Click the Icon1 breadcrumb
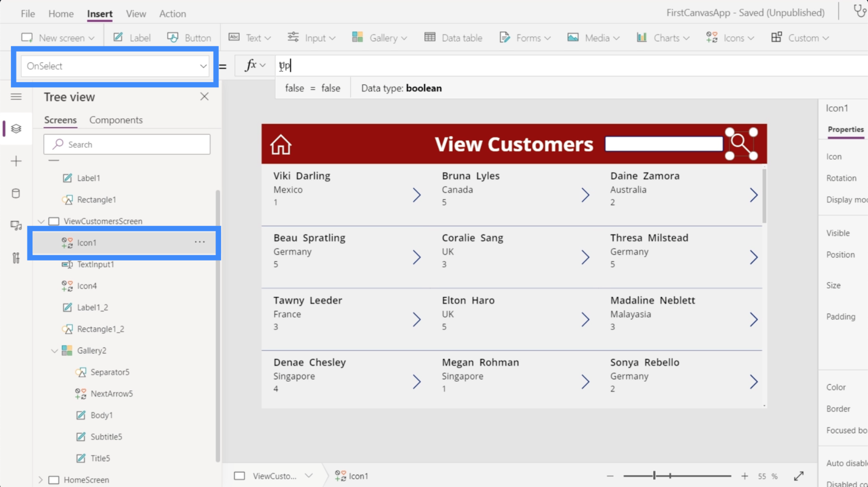This screenshot has height=487, width=868. coord(352,476)
